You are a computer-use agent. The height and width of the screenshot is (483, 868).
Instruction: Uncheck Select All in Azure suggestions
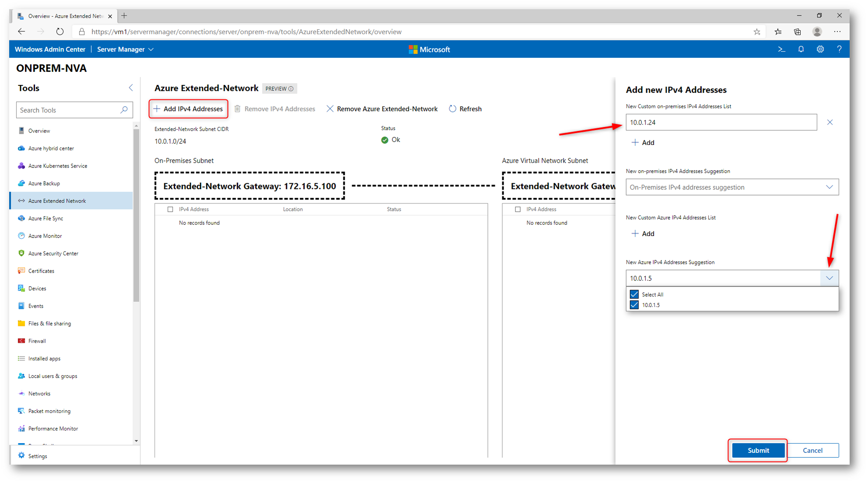[x=634, y=294]
